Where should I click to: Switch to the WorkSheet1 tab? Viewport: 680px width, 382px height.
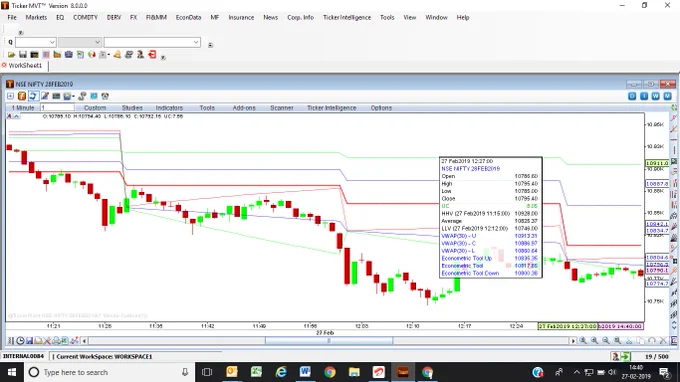[x=25, y=65]
